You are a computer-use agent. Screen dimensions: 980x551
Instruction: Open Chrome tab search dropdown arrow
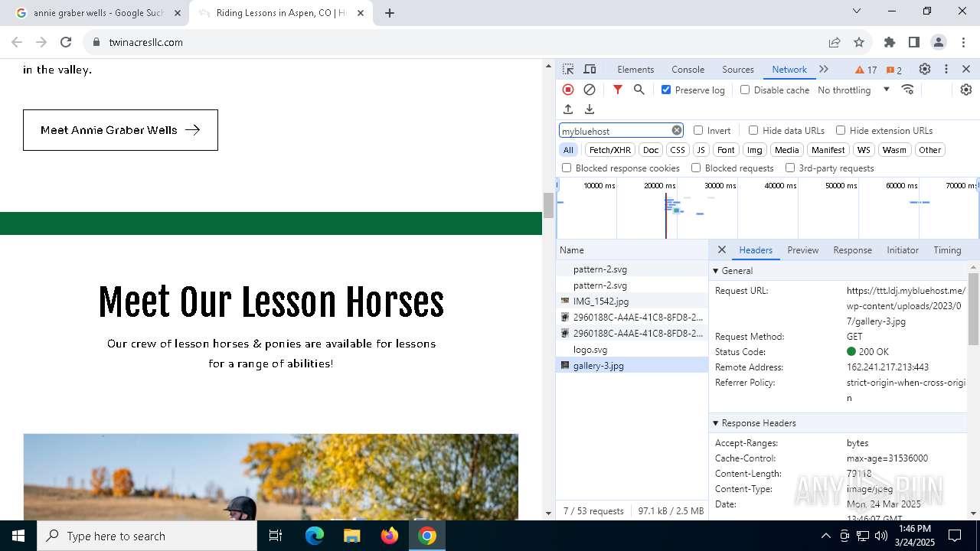point(857,11)
